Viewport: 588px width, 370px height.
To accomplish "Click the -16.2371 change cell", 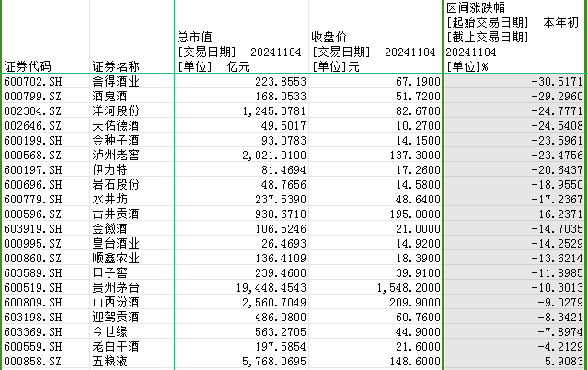I will coord(515,214).
